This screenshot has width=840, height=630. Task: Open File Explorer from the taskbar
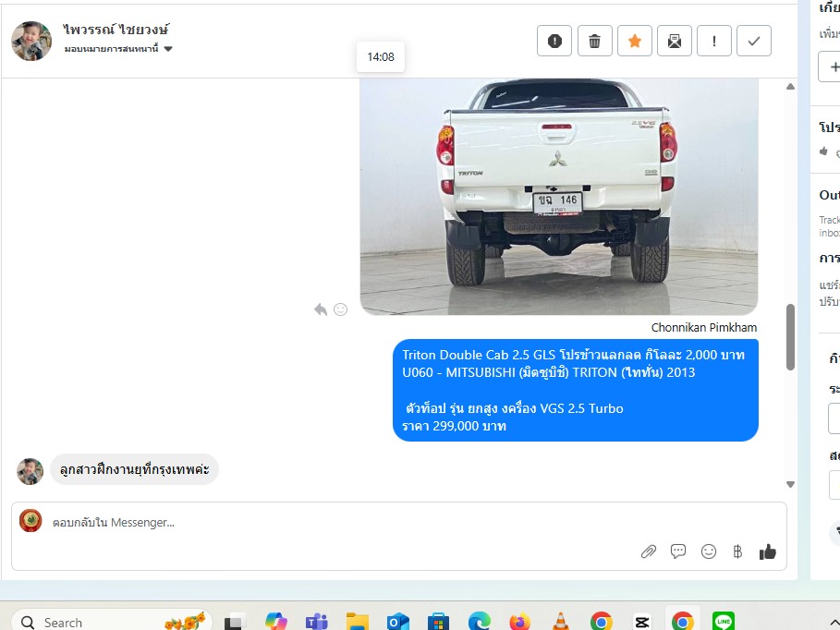pos(358,622)
